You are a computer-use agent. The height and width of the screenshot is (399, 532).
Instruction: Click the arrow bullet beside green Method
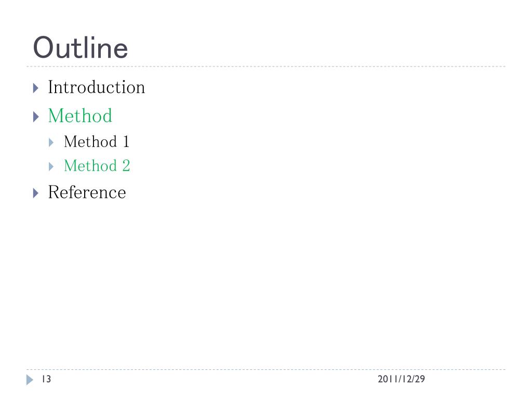[x=36, y=117]
